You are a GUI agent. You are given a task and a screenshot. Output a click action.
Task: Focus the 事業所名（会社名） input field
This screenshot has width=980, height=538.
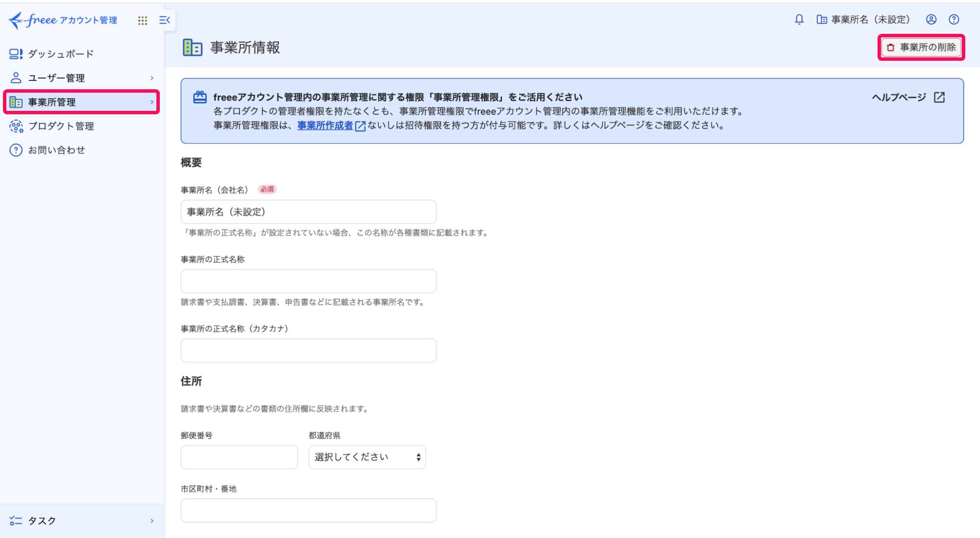pyautogui.click(x=308, y=212)
